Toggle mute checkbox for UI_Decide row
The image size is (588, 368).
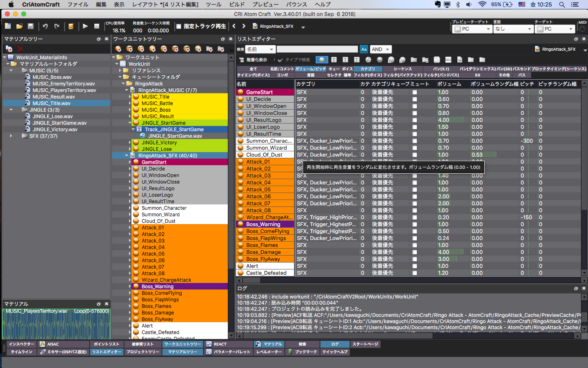pos(414,99)
